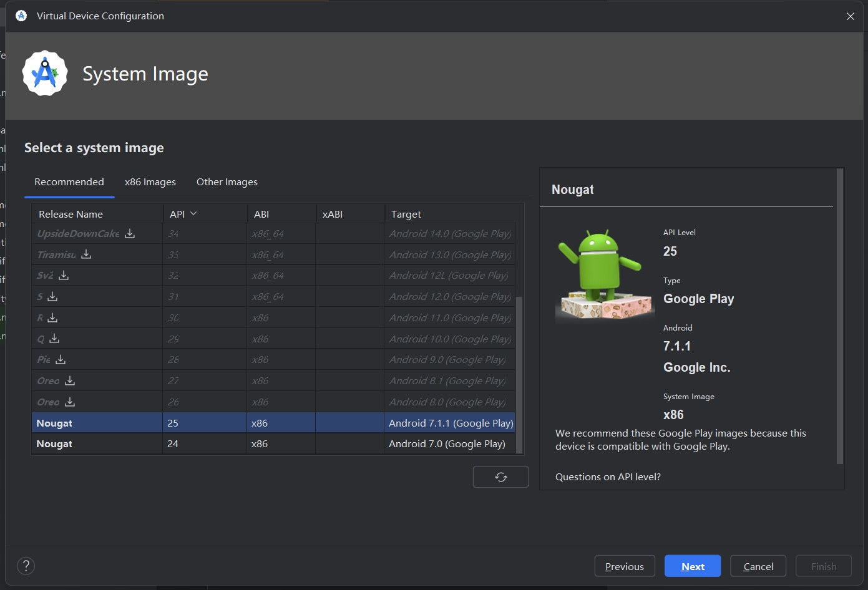Click the system image table scrollbar
Viewport: 868px width, 590px height.
[x=519, y=375]
